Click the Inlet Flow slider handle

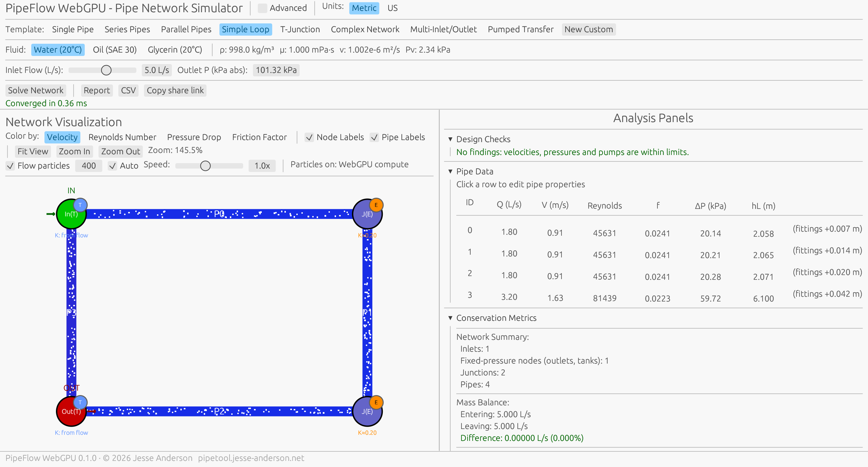(106, 70)
